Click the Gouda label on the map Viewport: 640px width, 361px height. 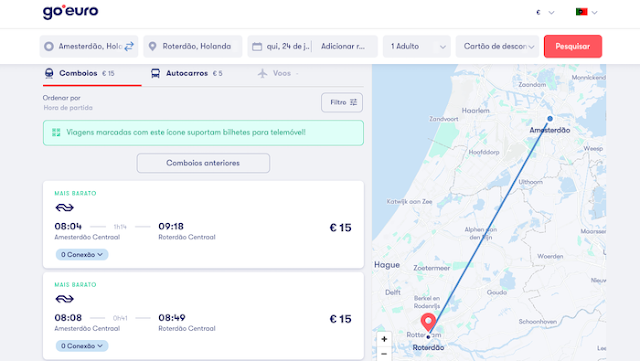tap(497, 292)
